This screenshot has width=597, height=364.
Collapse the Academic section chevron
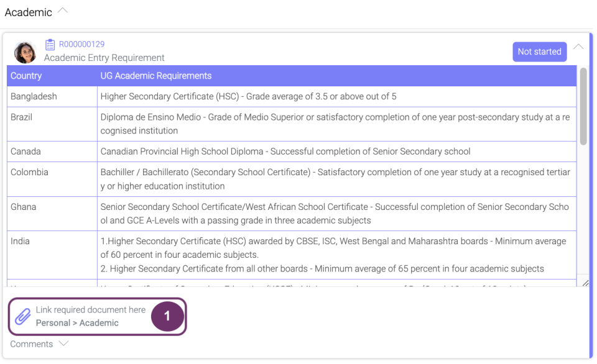point(62,11)
